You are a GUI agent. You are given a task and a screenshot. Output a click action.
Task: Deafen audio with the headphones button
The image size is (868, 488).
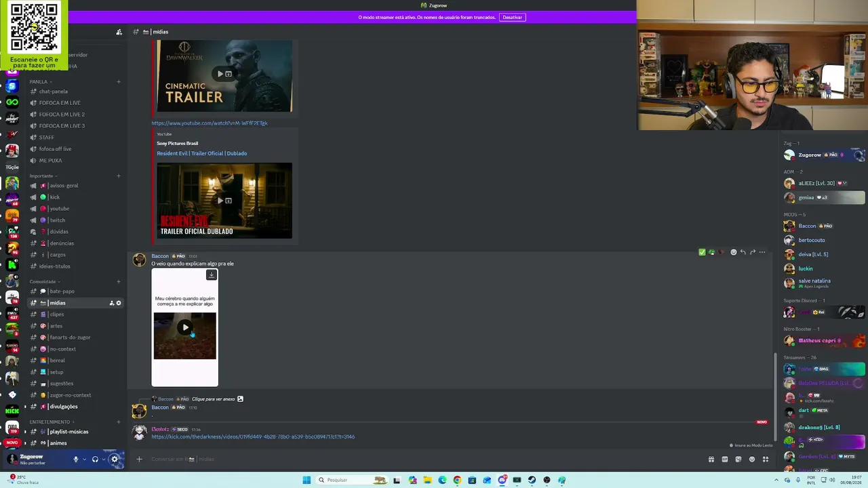tap(95, 460)
